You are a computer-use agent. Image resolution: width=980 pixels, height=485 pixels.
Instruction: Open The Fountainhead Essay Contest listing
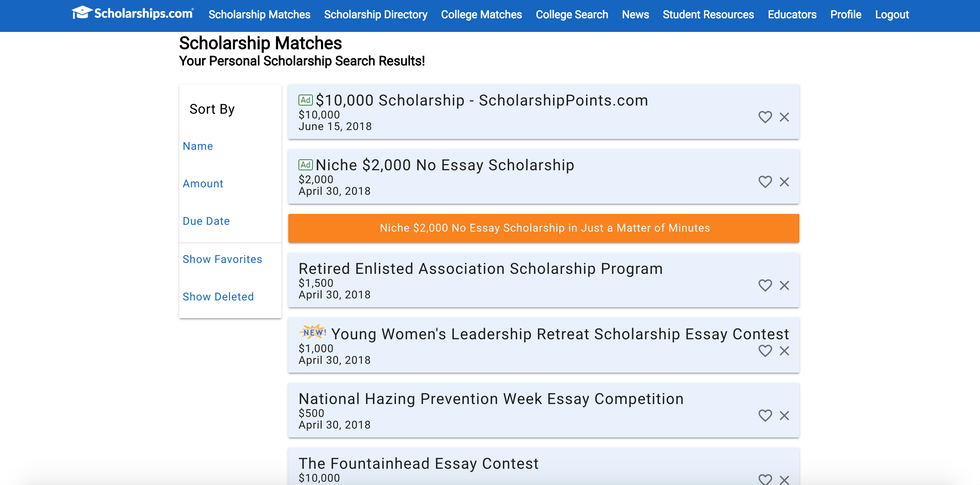point(419,464)
